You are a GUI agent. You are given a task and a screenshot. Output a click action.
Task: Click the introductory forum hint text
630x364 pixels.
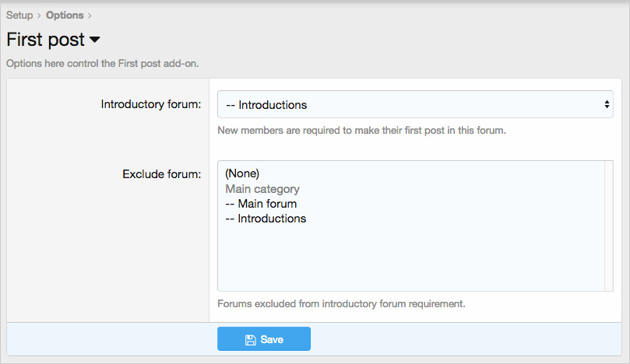tap(361, 131)
